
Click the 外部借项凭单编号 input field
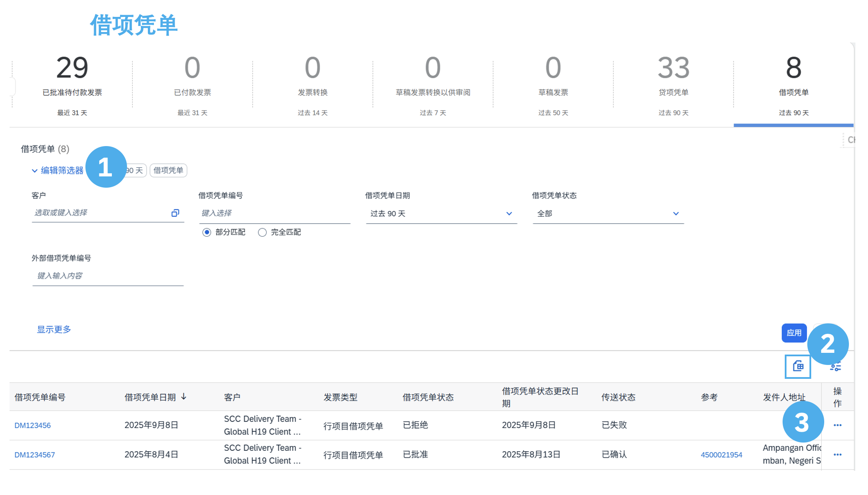tap(108, 276)
